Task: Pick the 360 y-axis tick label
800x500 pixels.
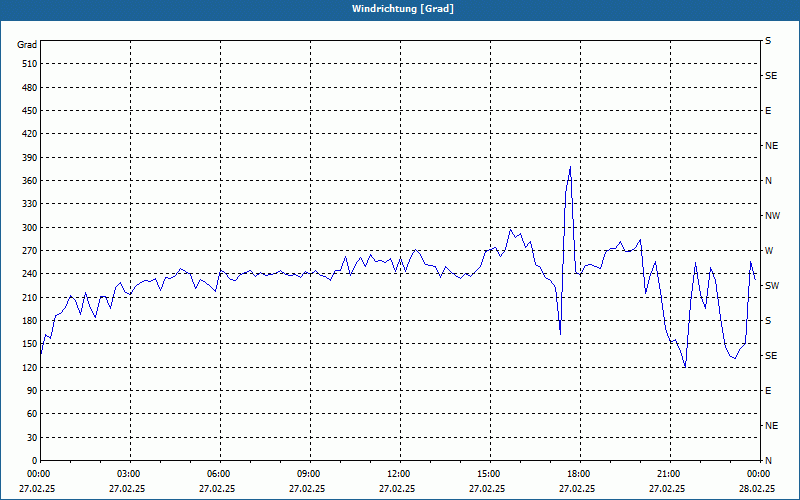Action: click(30, 181)
